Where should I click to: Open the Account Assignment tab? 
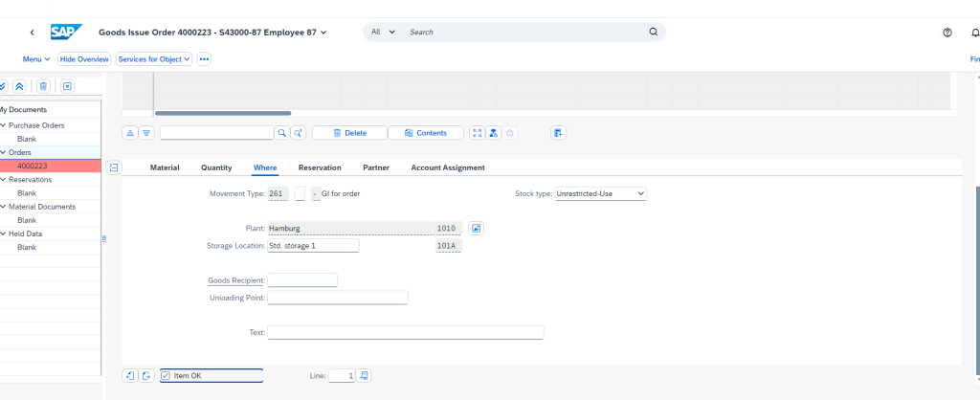click(x=448, y=167)
